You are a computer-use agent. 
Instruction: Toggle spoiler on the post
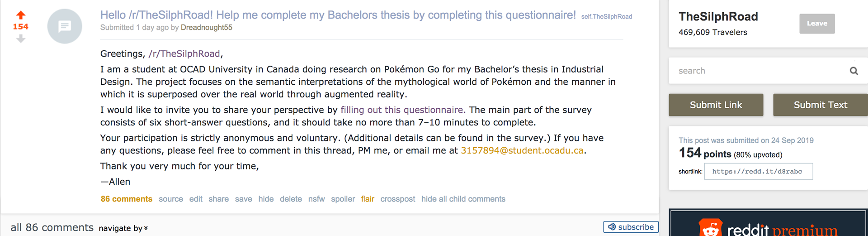point(343,199)
